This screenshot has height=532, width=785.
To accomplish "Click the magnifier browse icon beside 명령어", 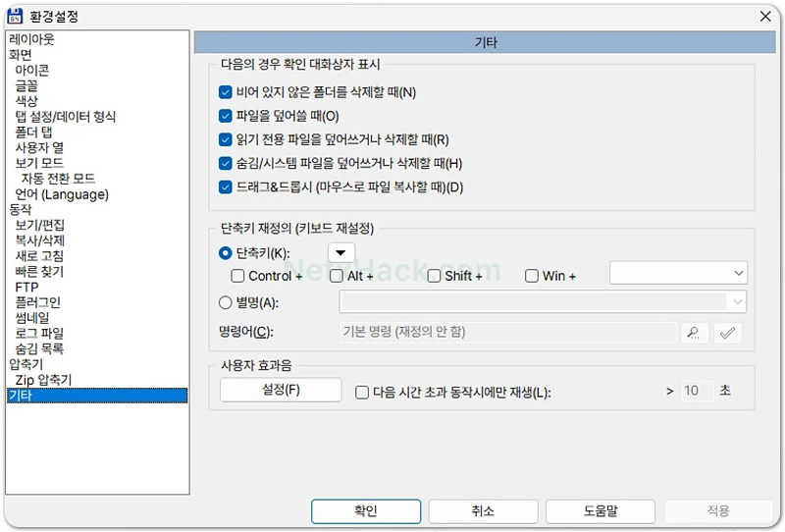I will coord(695,333).
